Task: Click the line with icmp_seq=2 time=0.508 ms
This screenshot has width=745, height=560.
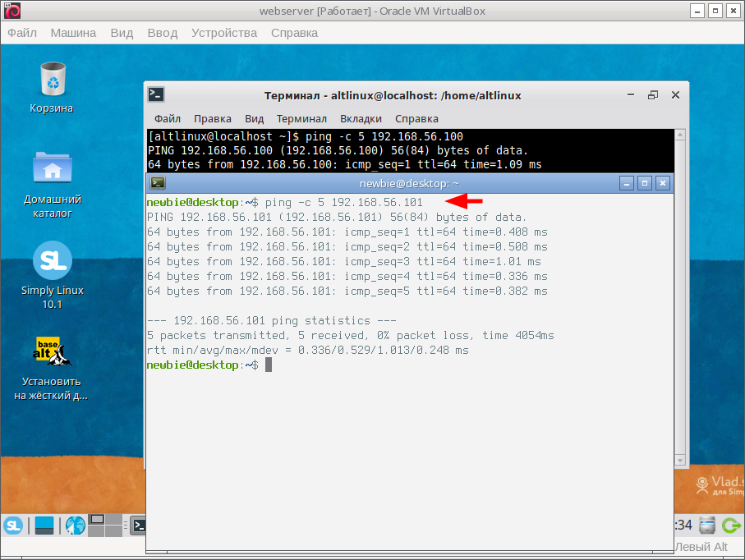Action: [347, 246]
